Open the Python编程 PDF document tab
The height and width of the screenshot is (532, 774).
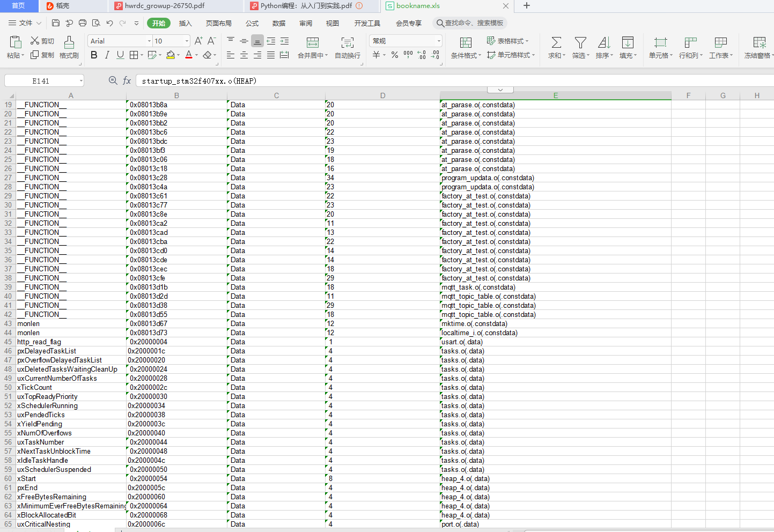tap(311, 6)
